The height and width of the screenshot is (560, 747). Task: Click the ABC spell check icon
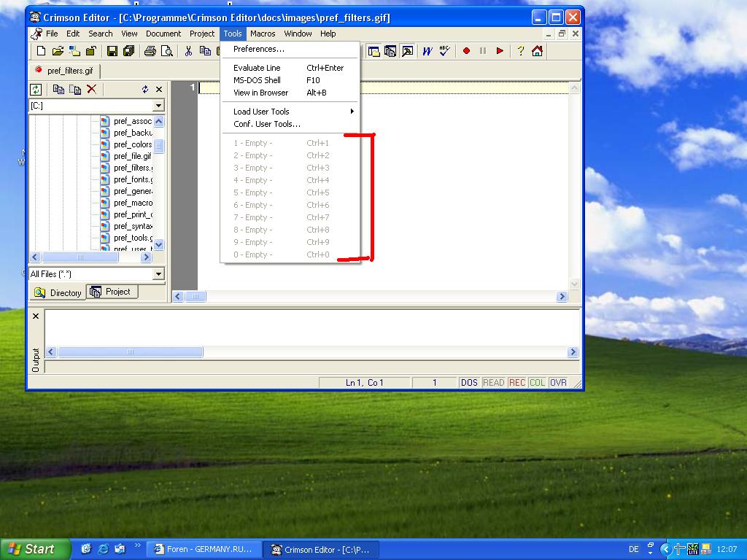pos(444,51)
